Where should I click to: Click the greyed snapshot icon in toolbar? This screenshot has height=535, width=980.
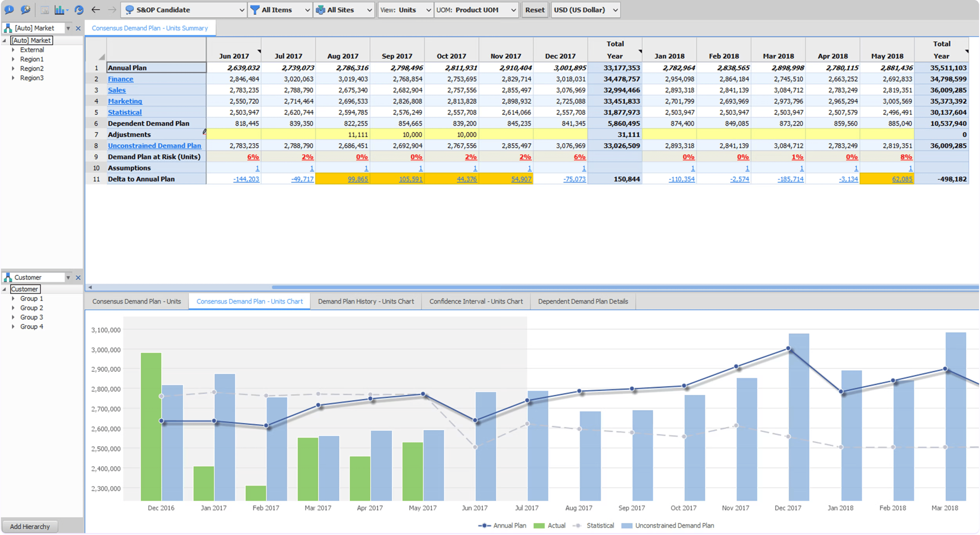[x=45, y=10]
